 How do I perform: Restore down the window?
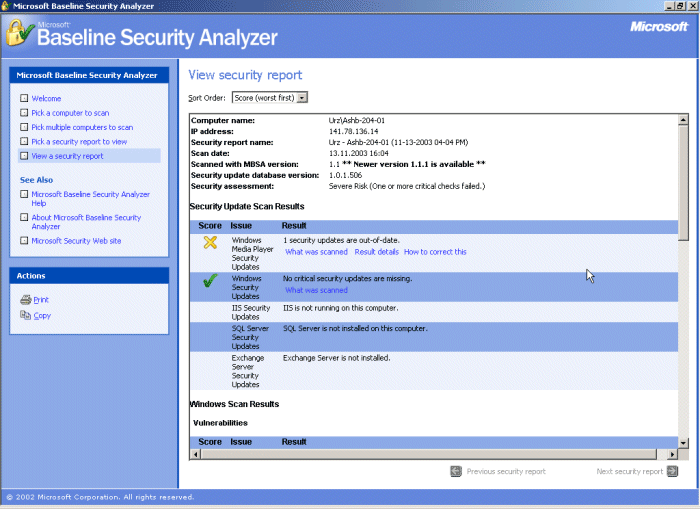[x=680, y=6]
